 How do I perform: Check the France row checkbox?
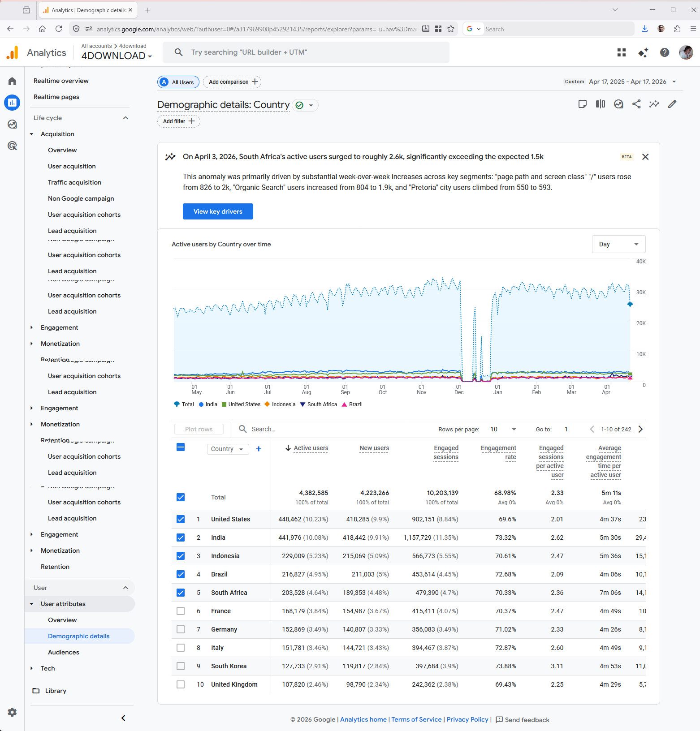tap(181, 611)
